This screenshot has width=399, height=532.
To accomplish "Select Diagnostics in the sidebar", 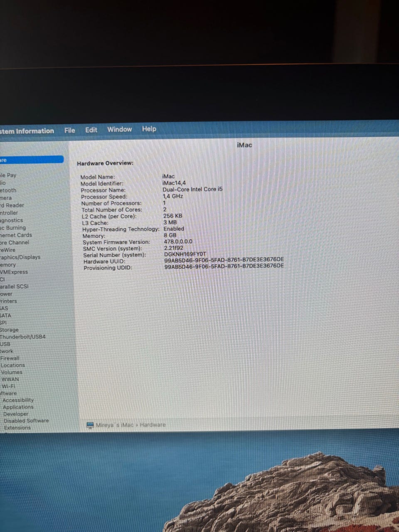I will [12, 220].
